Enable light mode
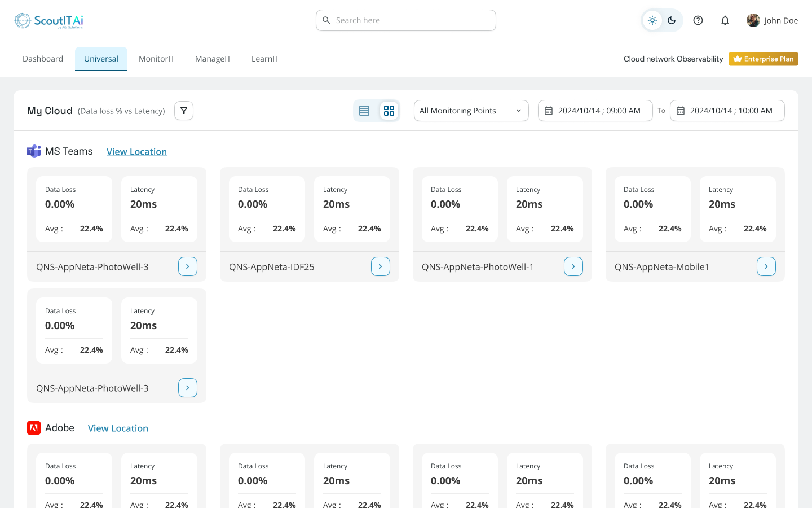Viewport: 812px width, 508px height. click(652, 20)
